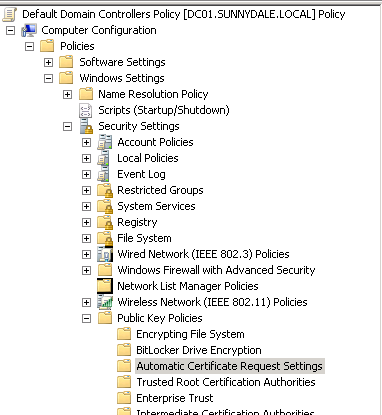
Task: Select Trusted Root Certification Authorities
Action: coord(226,382)
